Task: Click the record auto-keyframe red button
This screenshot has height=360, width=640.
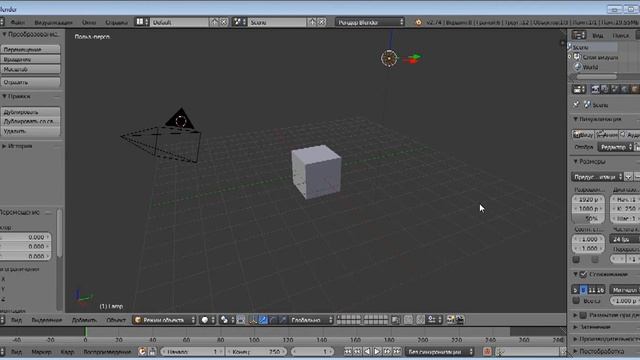Action: pos(487,351)
